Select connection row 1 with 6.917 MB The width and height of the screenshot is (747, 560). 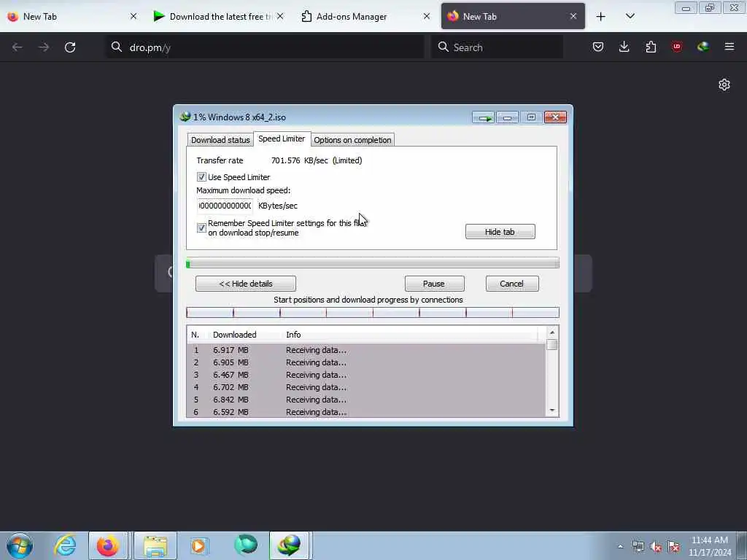tap(366, 350)
